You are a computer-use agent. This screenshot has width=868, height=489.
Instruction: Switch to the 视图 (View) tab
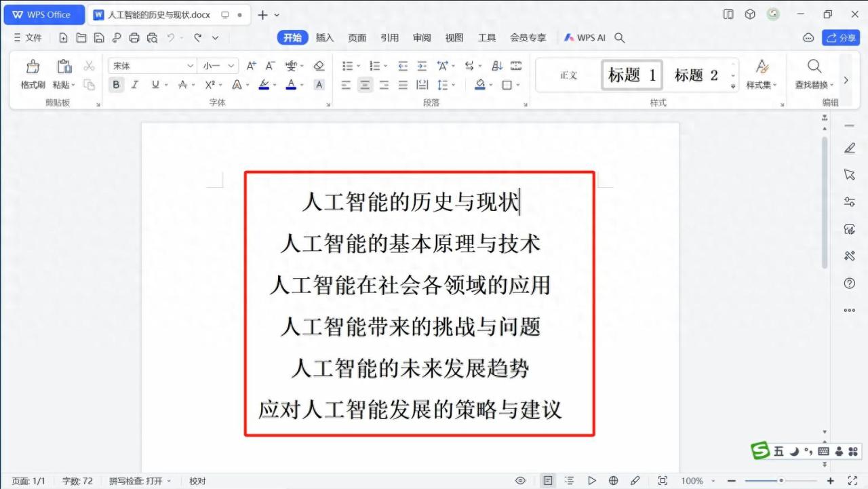(454, 38)
